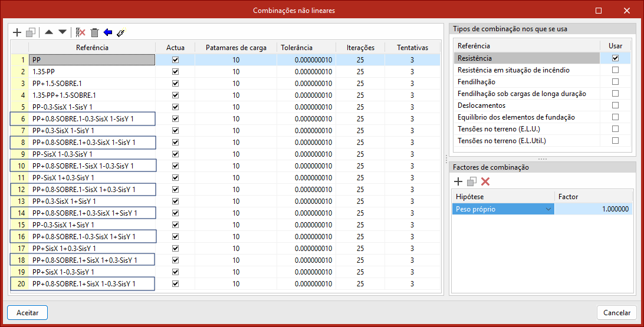Screen dimensions: 644x327
Task: Uncheck Actua for the 1.35·PP combination
Action: (x=175, y=71)
